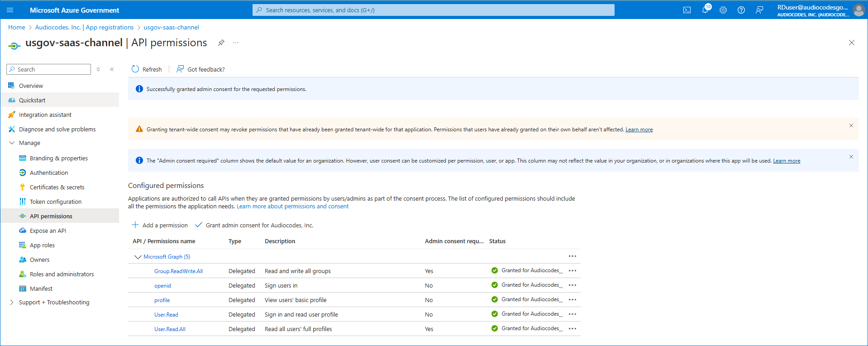Screen dimensions: 868x346
Task: Open the Group.ReadWrite.All permission link
Action: tap(178, 271)
